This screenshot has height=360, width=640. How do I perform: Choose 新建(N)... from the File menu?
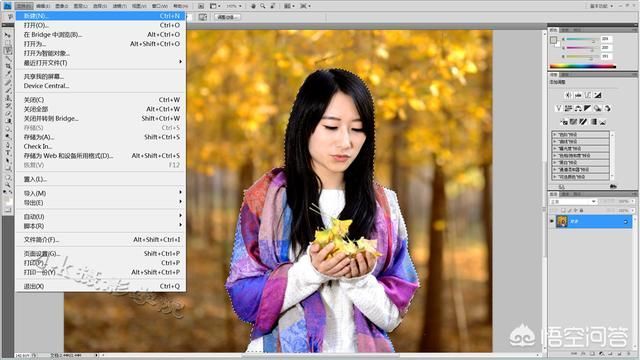click(x=101, y=16)
